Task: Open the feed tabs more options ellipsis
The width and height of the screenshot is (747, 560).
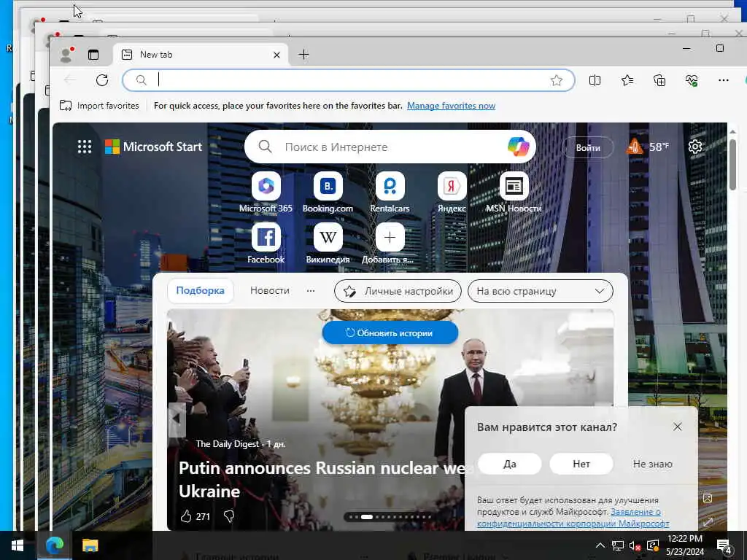Action: pos(311,290)
